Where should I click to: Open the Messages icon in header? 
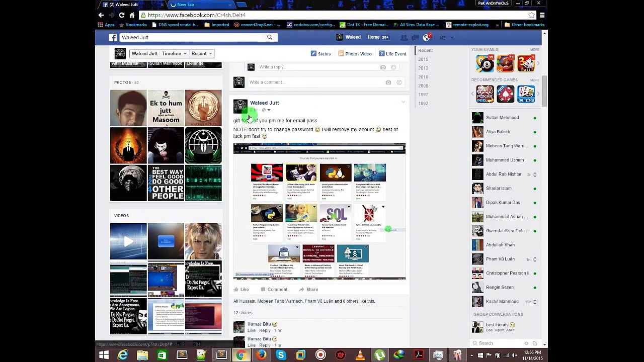[415, 37]
